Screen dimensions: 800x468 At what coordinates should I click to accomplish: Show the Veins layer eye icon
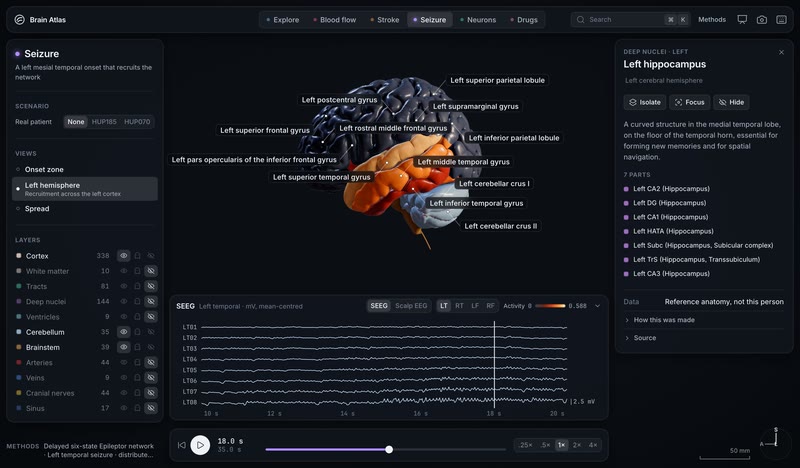click(x=123, y=378)
